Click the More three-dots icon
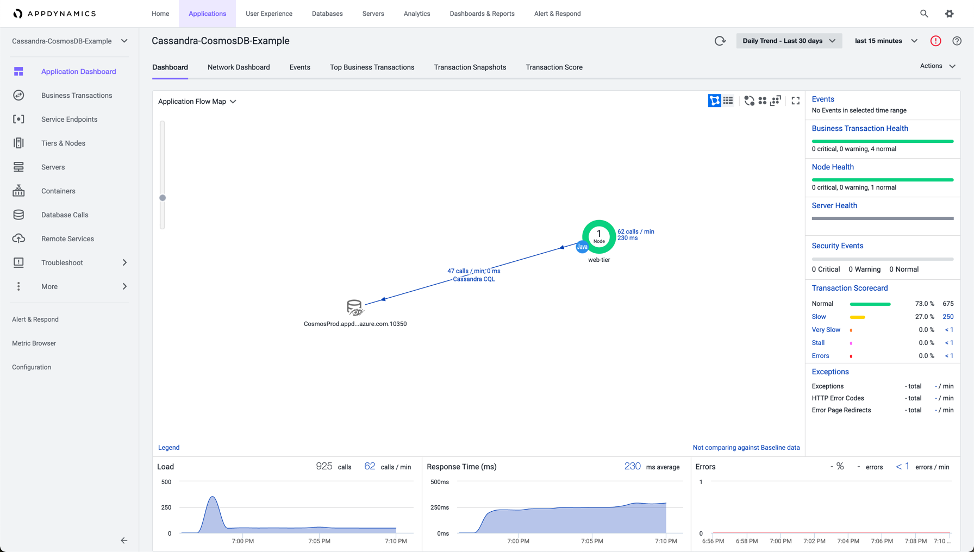Screen dimensions: 974x552 [19, 286]
